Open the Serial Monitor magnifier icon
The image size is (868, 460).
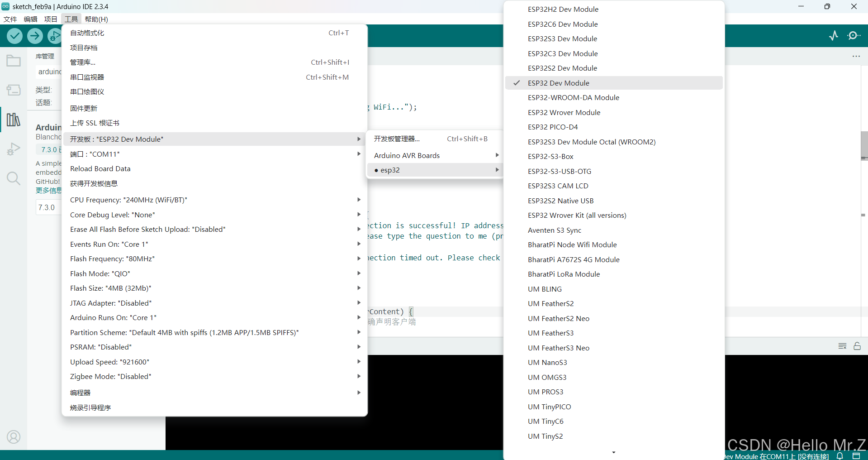pos(854,35)
